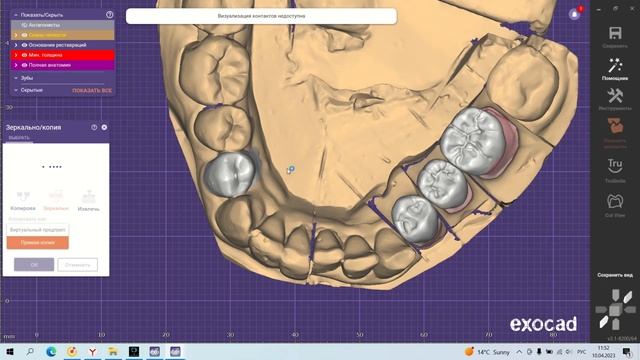Collapse the Показать/Скрыть section
640x360 pixels.
pos(16,15)
